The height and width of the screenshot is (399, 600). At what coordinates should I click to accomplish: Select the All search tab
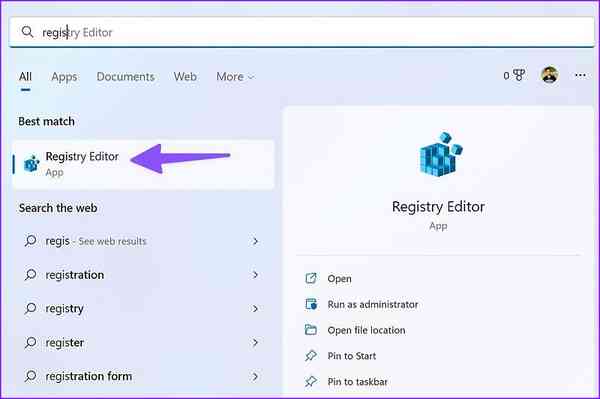(x=25, y=77)
